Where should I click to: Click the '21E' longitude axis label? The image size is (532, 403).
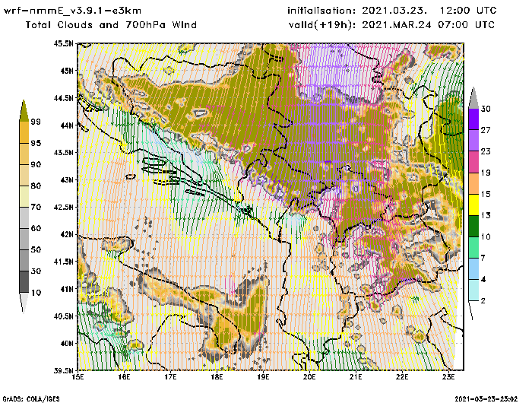point(356,377)
